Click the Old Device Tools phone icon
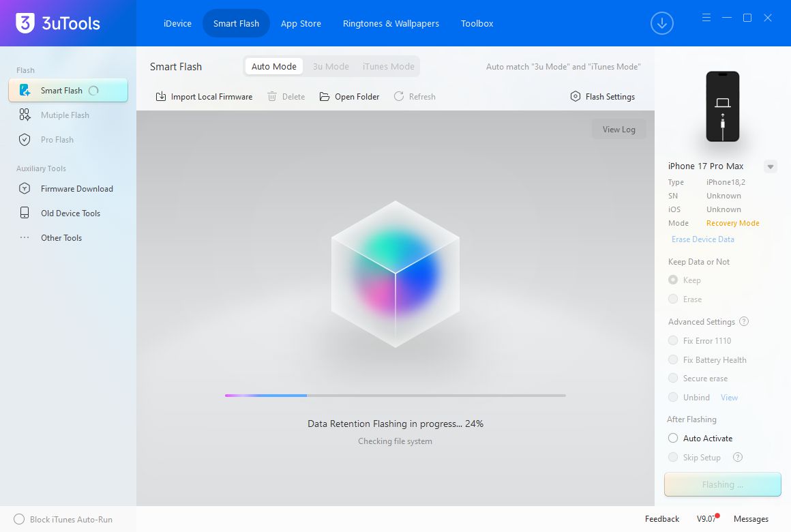 click(25, 213)
